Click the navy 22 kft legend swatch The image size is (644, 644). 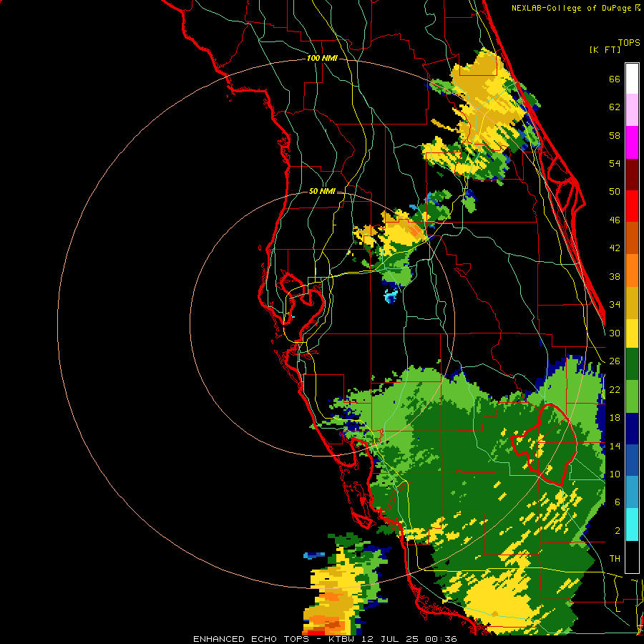pyautogui.click(x=632, y=429)
